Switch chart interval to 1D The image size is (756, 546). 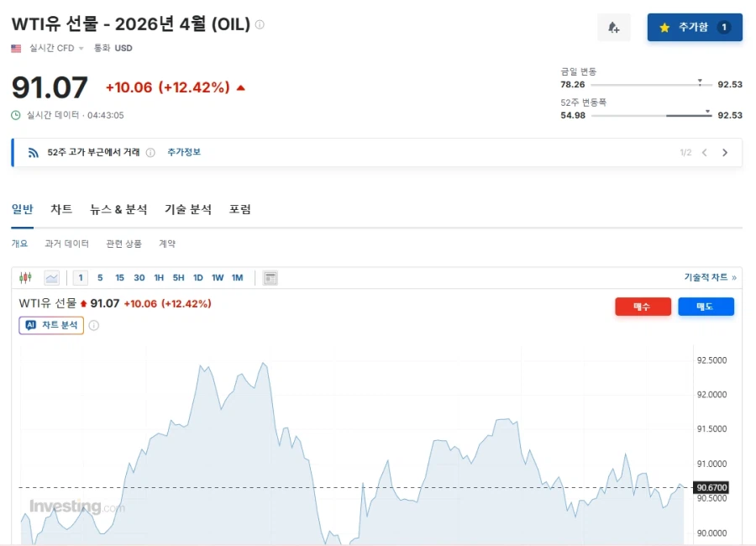point(197,277)
